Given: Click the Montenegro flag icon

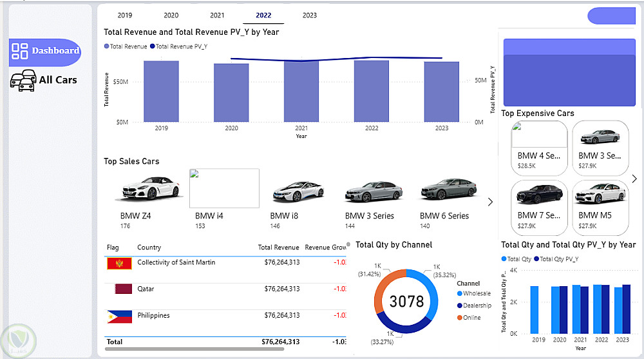Looking at the screenshot, I should [x=119, y=263].
